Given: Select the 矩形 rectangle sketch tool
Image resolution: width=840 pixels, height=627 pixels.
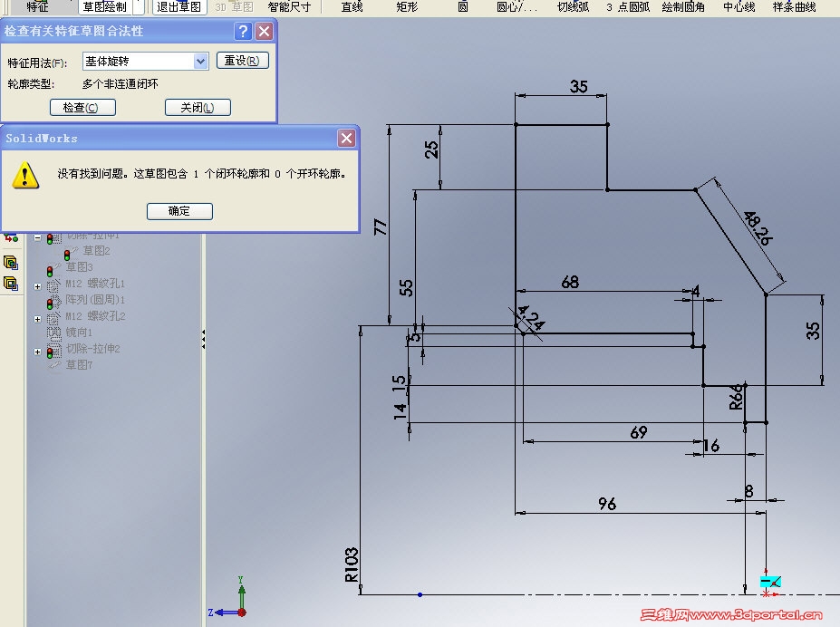Looking at the screenshot, I should (x=407, y=7).
